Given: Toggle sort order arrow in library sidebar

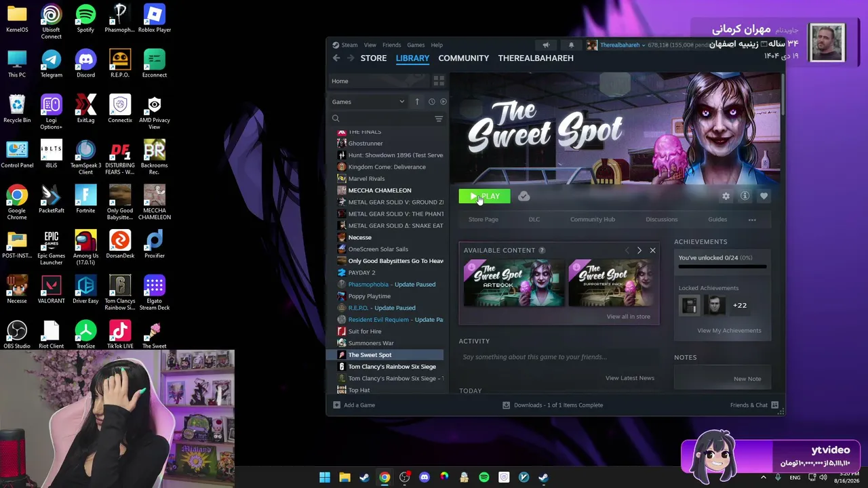Looking at the screenshot, I should [x=417, y=102].
